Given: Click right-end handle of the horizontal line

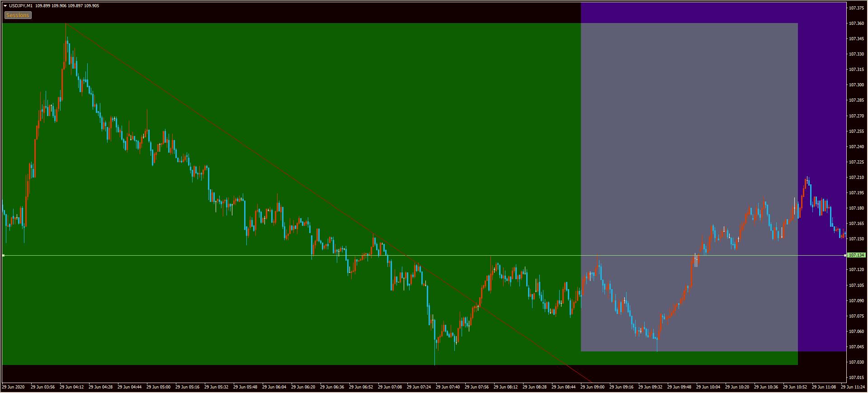Looking at the screenshot, I should [845, 256].
